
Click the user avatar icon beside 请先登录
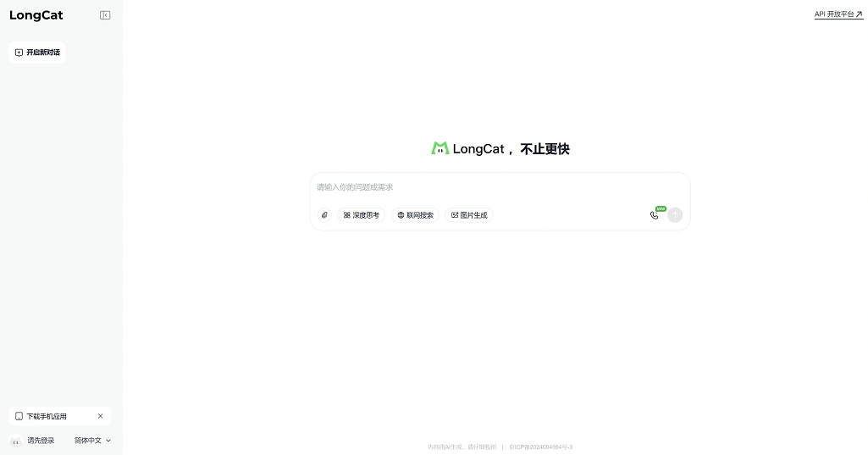point(16,441)
